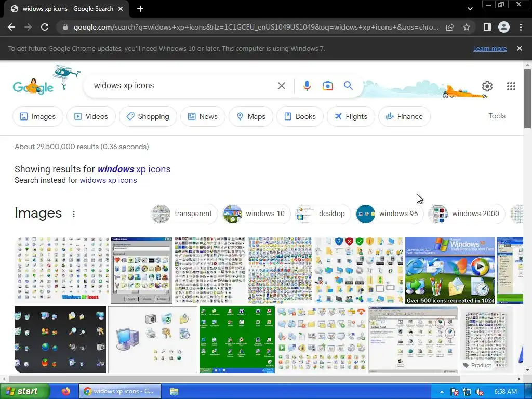Open the Control Panel screenshot thumbnail
The width and height of the screenshot is (532, 399).
[x=413, y=339]
